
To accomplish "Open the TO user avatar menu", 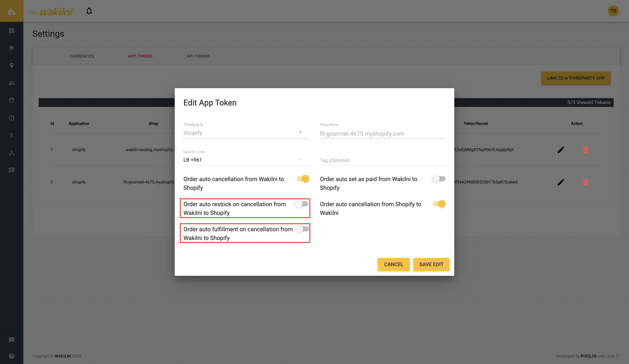I will 613,11.
